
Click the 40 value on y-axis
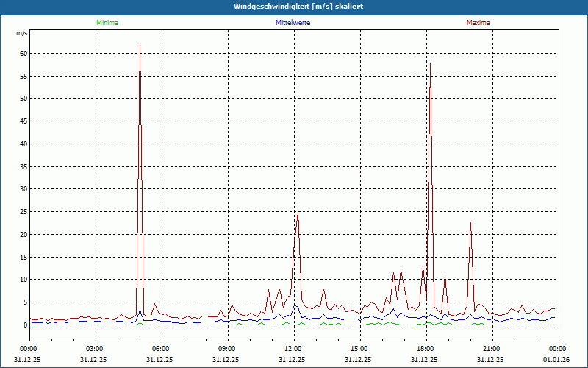coord(24,144)
